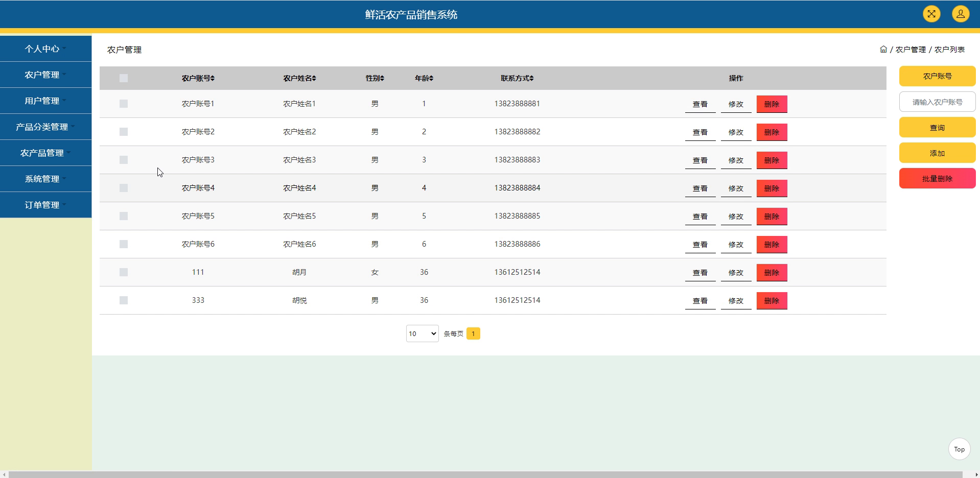Check the row checkbox for 农户账号4
The image size is (980, 478).
(x=124, y=188)
